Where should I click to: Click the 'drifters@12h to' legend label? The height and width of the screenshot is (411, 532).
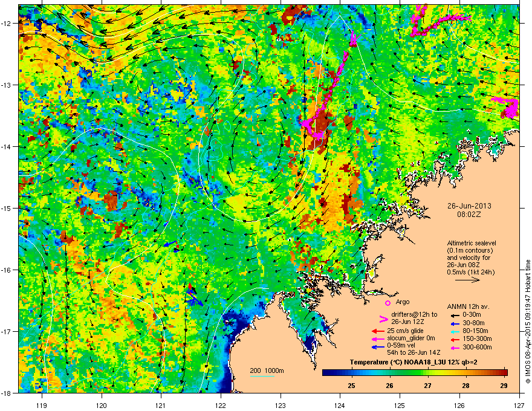414,314
